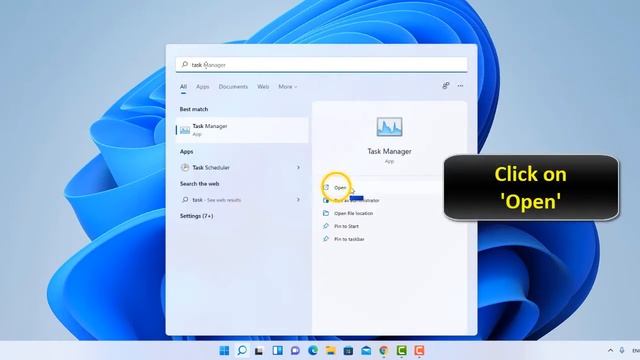The width and height of the screenshot is (640, 360).
Task: Click the microphone icon in system tray
Action: 622,350
